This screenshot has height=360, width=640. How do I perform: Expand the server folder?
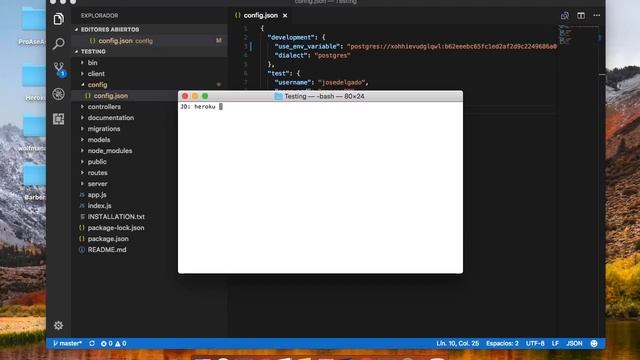pos(97,184)
